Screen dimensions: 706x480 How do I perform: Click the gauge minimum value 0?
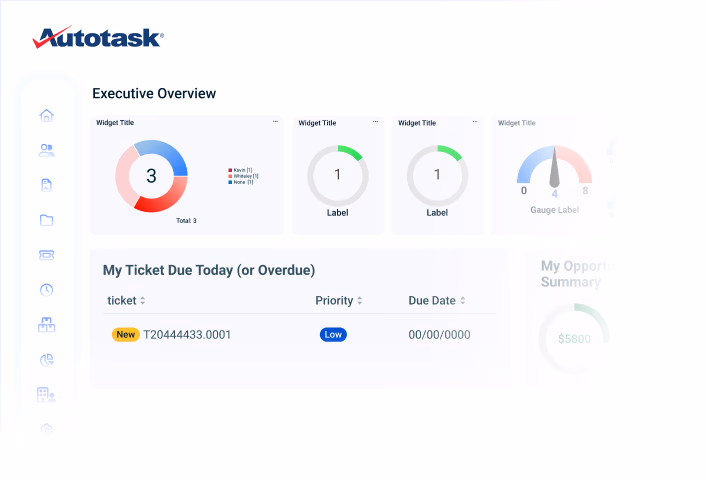pos(524,190)
